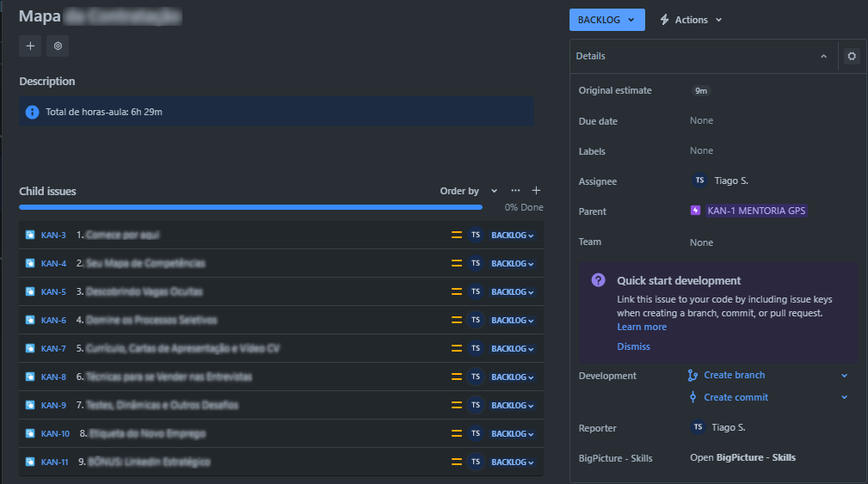Expand the Create branch options arrow
The image size is (868, 484).
point(844,376)
